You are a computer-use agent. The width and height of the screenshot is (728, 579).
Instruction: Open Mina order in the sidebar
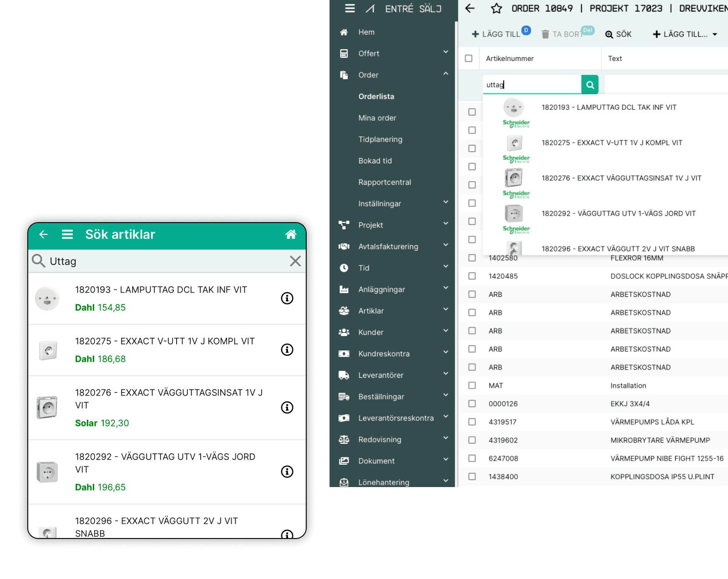pyautogui.click(x=377, y=118)
